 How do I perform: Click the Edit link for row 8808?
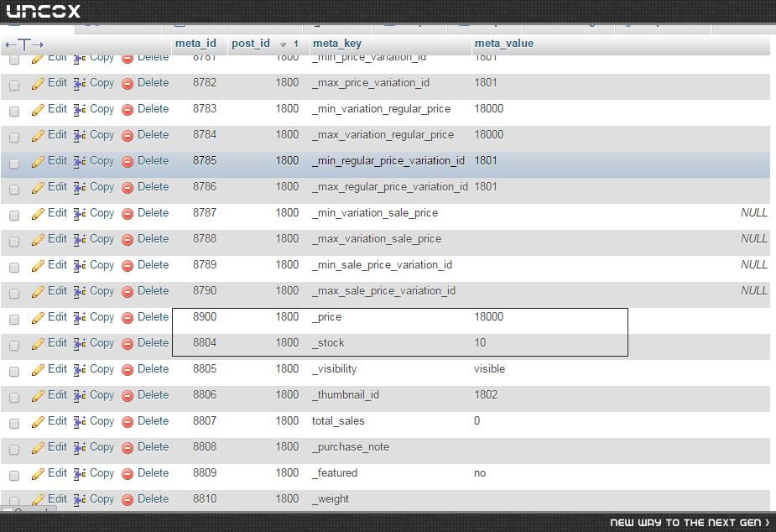pyautogui.click(x=57, y=447)
